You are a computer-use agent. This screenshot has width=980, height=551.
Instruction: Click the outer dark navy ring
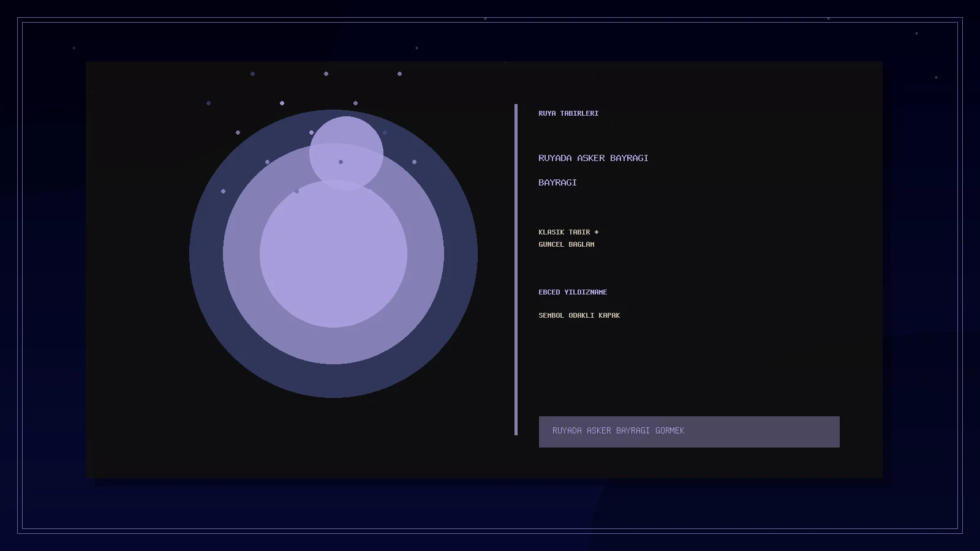[x=461, y=253]
